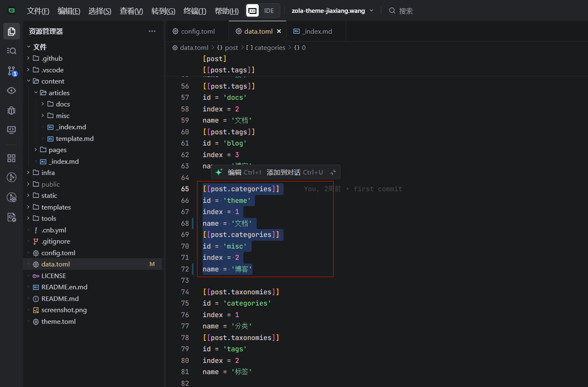Screen dimensions: 588x387
Task: Open zola-theme-jiaxiang.wang project dropdown
Action: pos(332,10)
